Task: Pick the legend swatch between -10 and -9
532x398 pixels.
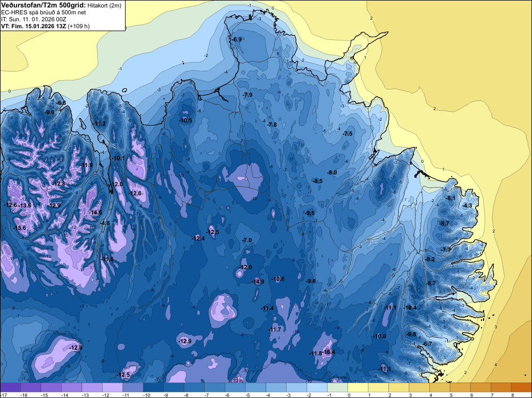Action: pos(153,387)
